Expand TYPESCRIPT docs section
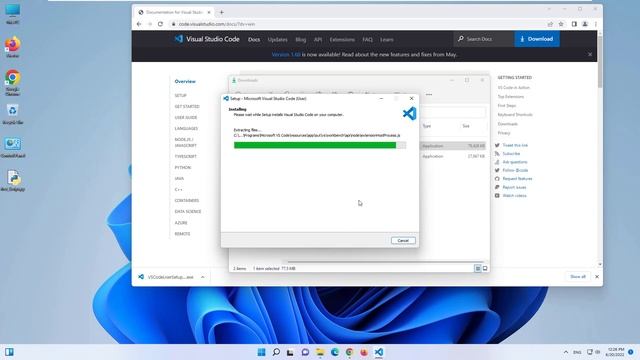This screenshot has height=360, width=640. click(185, 156)
